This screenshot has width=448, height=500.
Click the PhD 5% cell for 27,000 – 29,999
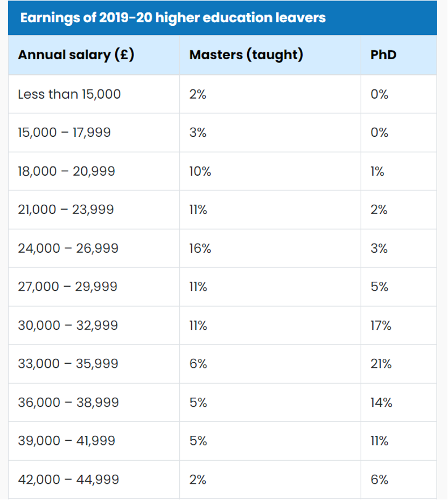tap(398, 287)
